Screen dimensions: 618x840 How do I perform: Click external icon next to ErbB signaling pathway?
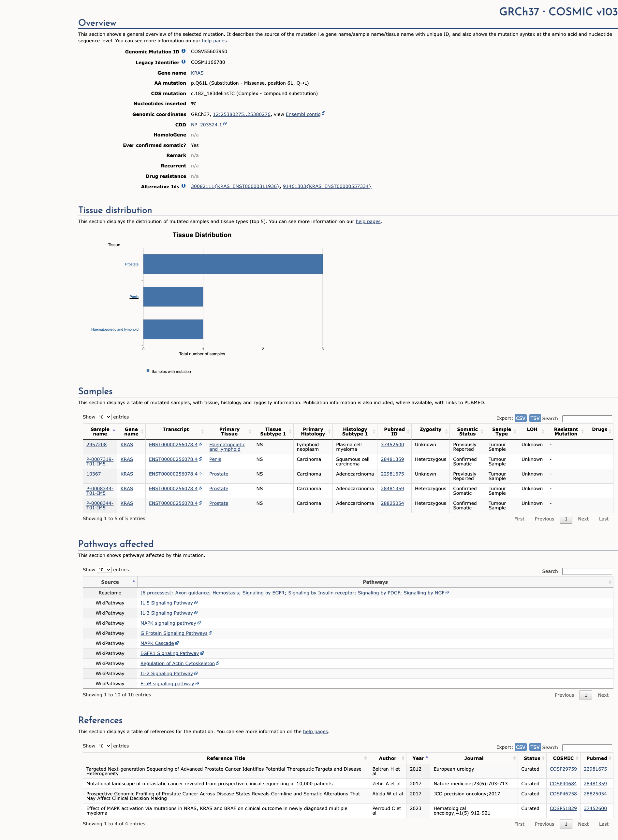197,683
